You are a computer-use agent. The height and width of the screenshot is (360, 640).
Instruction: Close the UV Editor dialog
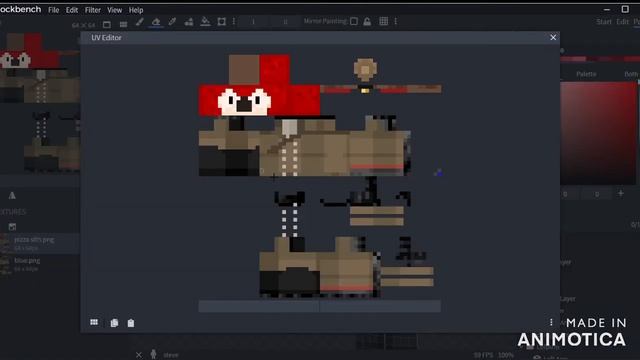pyautogui.click(x=553, y=38)
